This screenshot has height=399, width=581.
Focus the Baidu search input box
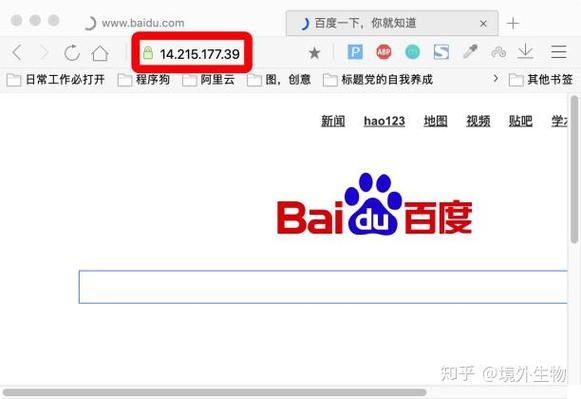click(323, 287)
